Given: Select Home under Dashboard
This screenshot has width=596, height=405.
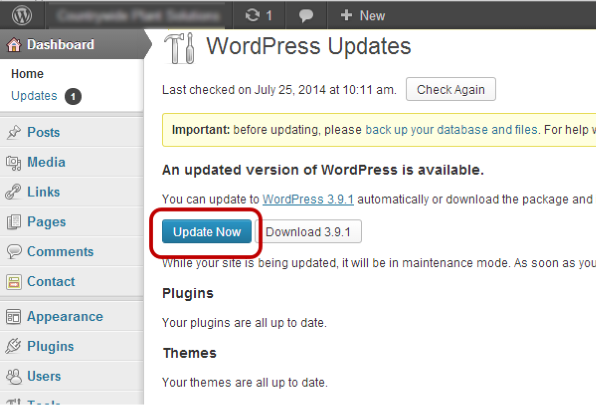Looking at the screenshot, I should pyautogui.click(x=27, y=74).
